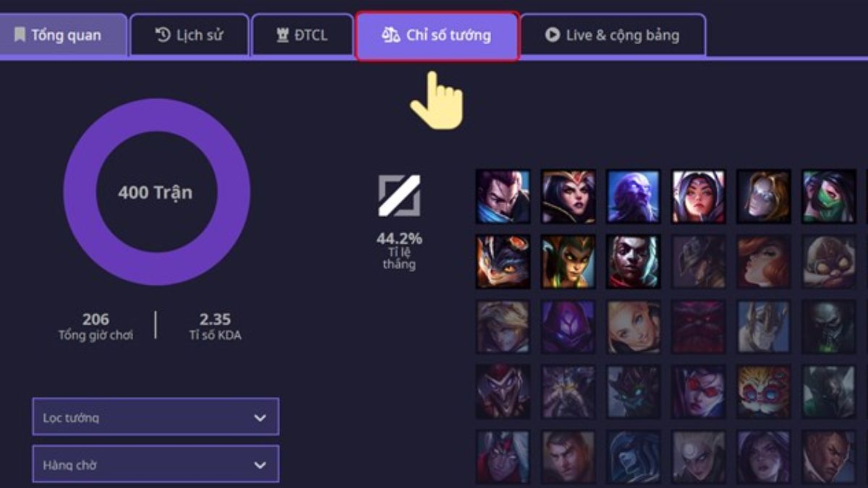Select the purple Ryze champion icon

[633, 197]
